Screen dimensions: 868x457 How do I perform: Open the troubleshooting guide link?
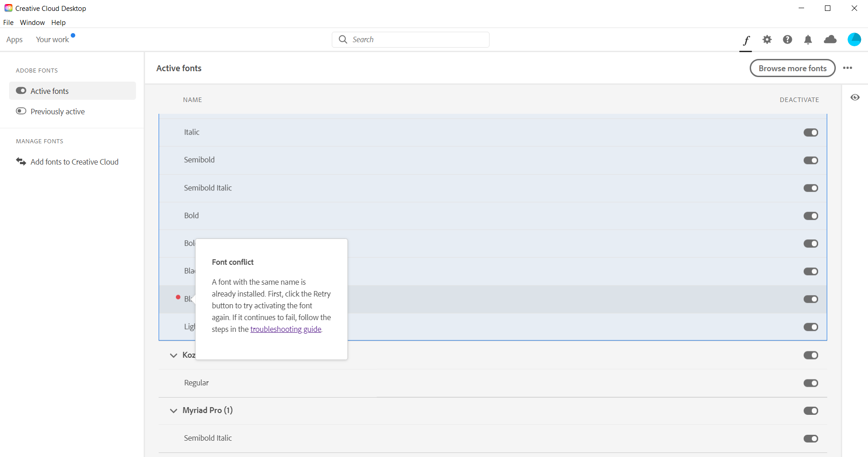[286, 329]
